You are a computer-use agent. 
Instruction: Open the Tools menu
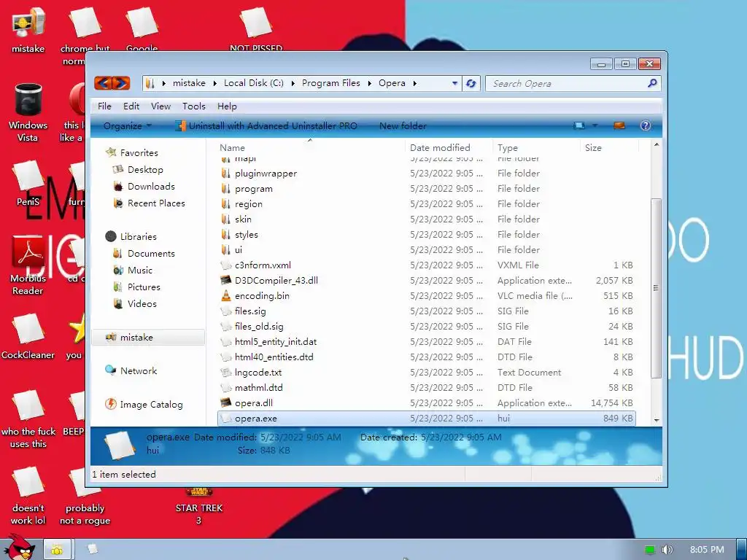tap(194, 106)
